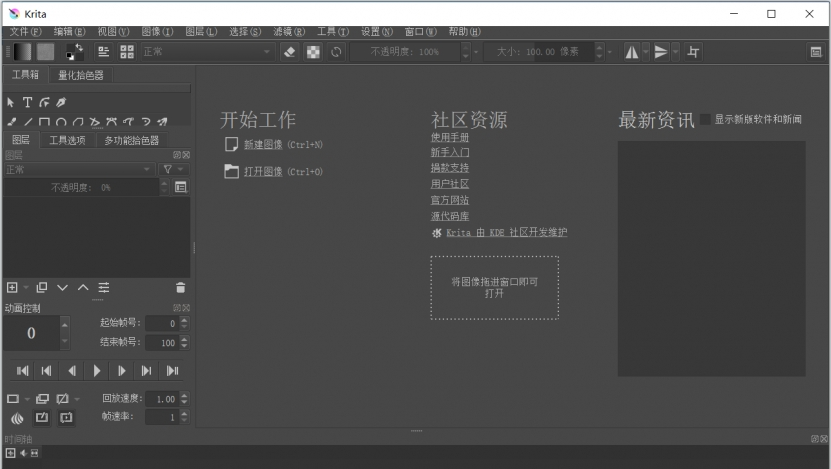Duplicate layer in layers panel
The image size is (831, 469).
coord(42,287)
